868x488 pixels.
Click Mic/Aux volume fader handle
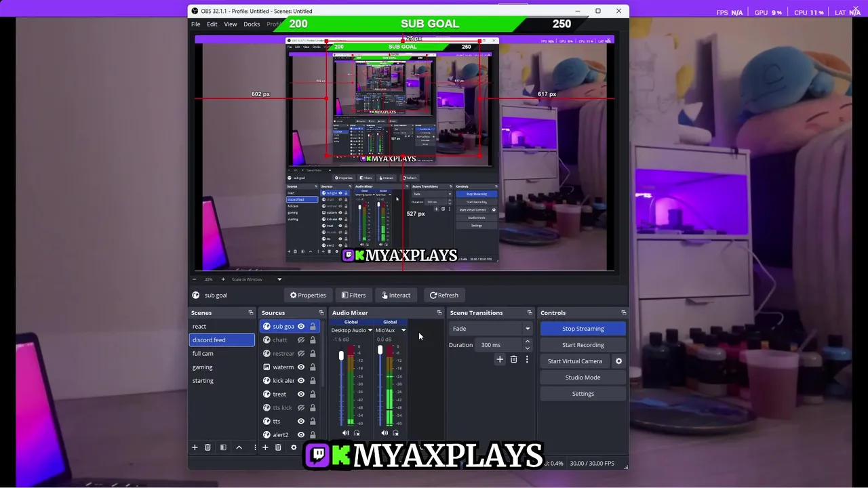click(380, 350)
